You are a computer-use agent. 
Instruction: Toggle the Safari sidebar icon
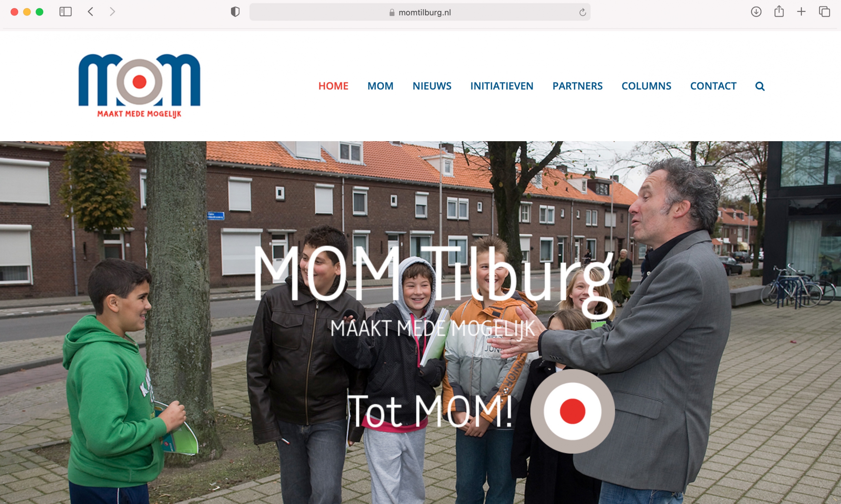coord(65,12)
